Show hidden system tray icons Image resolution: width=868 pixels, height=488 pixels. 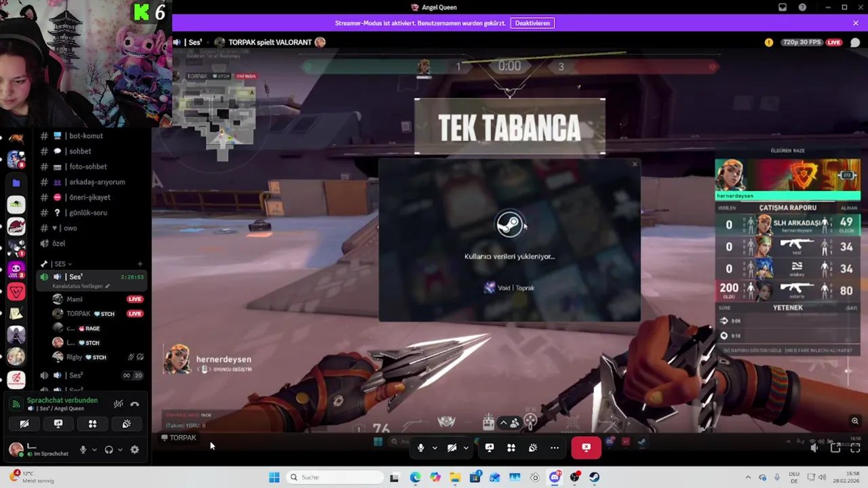click(x=748, y=477)
